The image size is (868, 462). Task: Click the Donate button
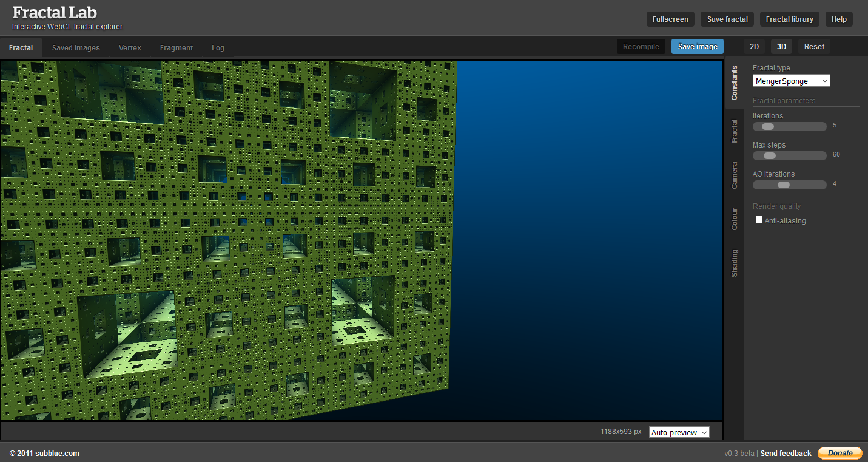pyautogui.click(x=840, y=453)
